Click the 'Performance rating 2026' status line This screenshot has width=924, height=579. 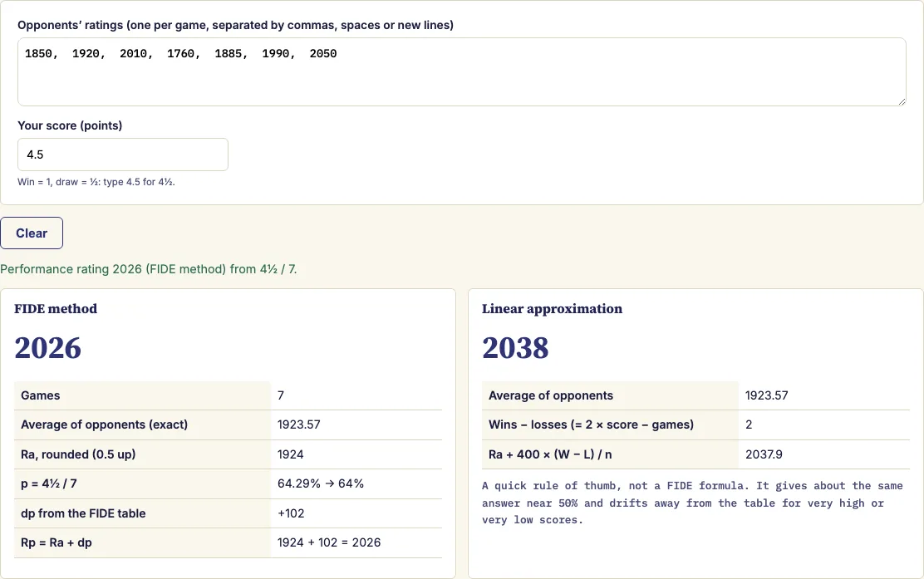click(149, 269)
